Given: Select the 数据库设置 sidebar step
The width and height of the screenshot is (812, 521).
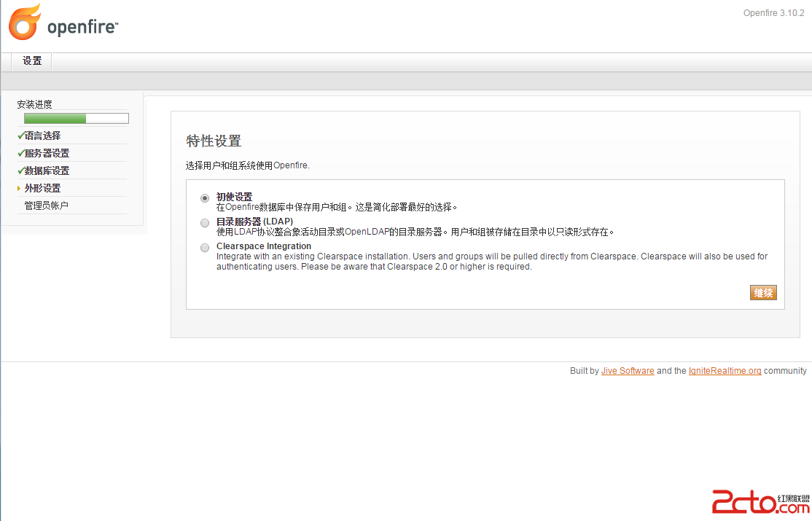Looking at the screenshot, I should point(47,171).
